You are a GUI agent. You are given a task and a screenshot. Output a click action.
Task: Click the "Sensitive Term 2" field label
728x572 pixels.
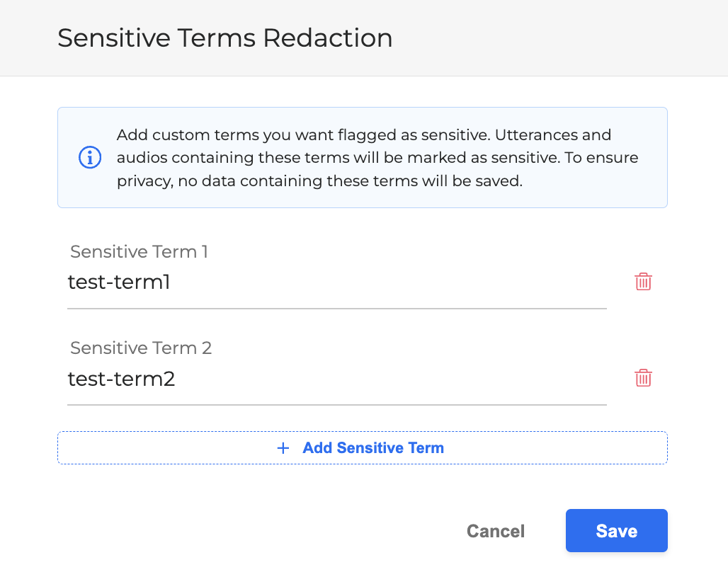pyautogui.click(x=141, y=348)
